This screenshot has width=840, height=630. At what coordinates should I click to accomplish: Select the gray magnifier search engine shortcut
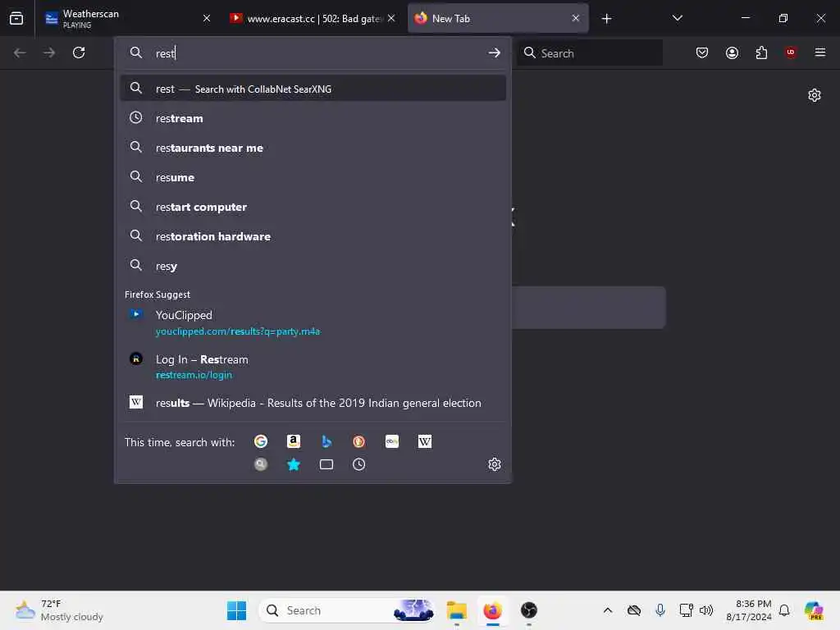pyautogui.click(x=261, y=464)
